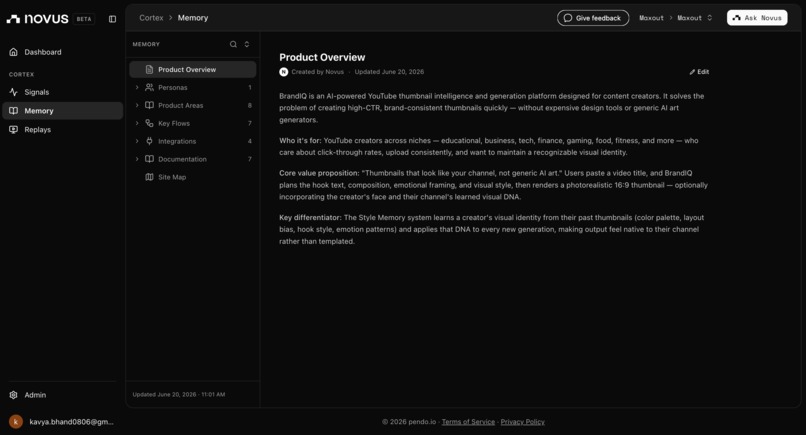Click the Give feedback button
Image resolution: width=806 pixels, height=435 pixels.
pyautogui.click(x=593, y=18)
